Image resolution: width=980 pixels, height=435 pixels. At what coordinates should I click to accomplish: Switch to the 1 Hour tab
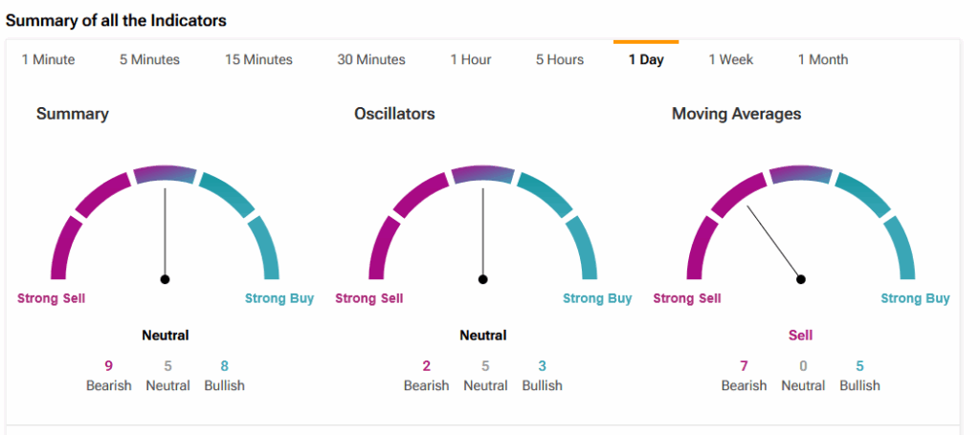(471, 59)
